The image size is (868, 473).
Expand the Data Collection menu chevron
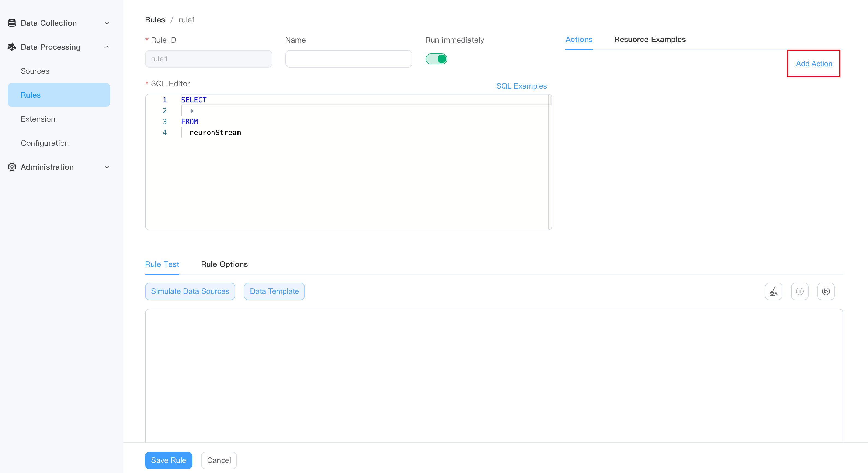click(107, 23)
